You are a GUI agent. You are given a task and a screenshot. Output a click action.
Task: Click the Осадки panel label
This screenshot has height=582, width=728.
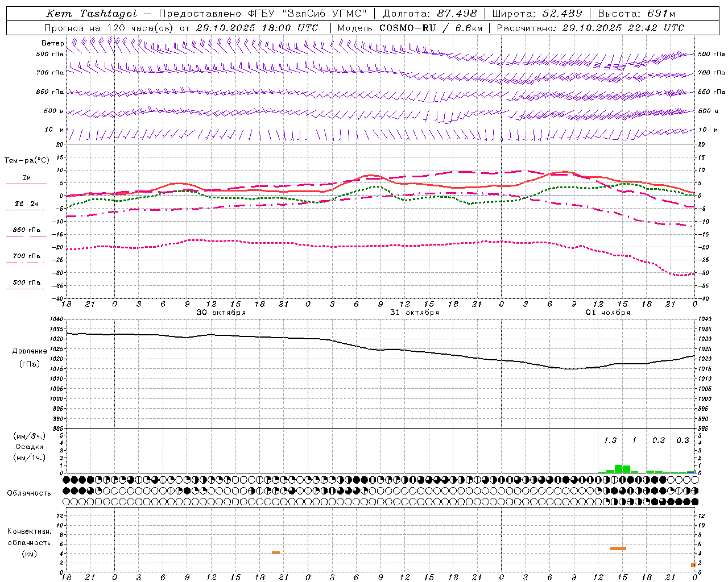coord(30,447)
